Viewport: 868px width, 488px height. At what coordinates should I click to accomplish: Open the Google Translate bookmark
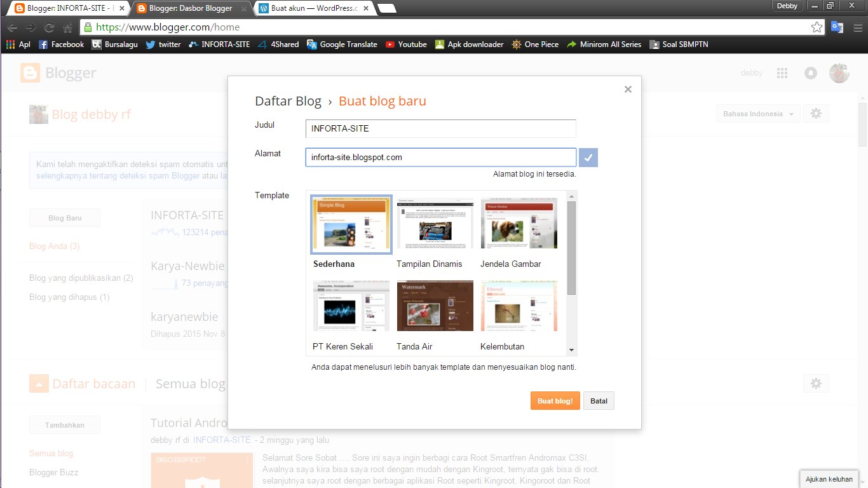pos(342,44)
